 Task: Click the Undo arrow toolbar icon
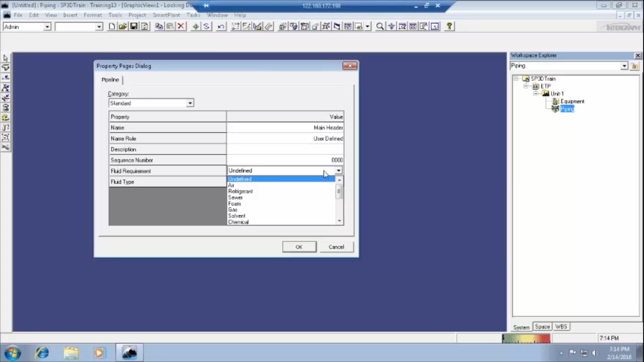pyautogui.click(x=221, y=27)
